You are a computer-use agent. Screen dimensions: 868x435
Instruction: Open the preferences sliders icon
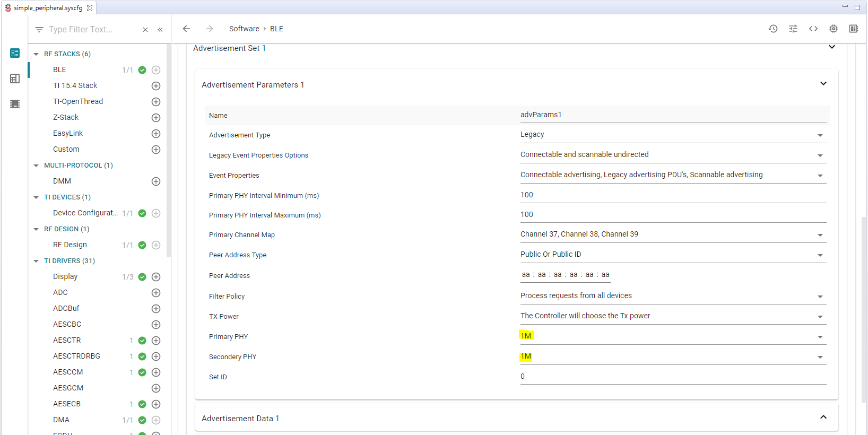(793, 29)
